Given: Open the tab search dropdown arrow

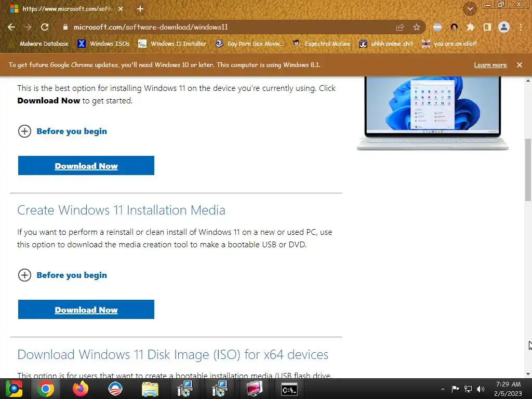Looking at the screenshot, I should point(470,9).
